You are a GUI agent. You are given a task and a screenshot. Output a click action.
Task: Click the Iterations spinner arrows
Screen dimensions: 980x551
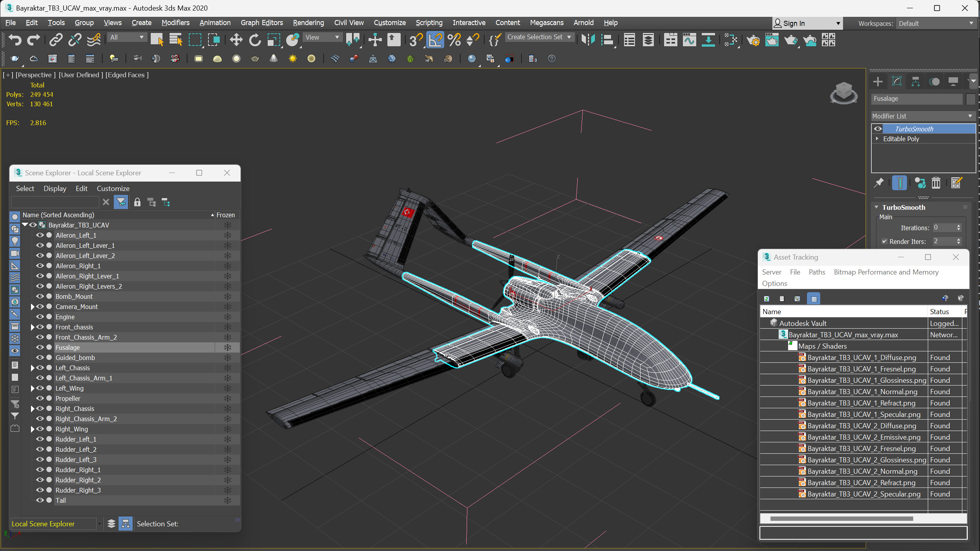pos(958,228)
